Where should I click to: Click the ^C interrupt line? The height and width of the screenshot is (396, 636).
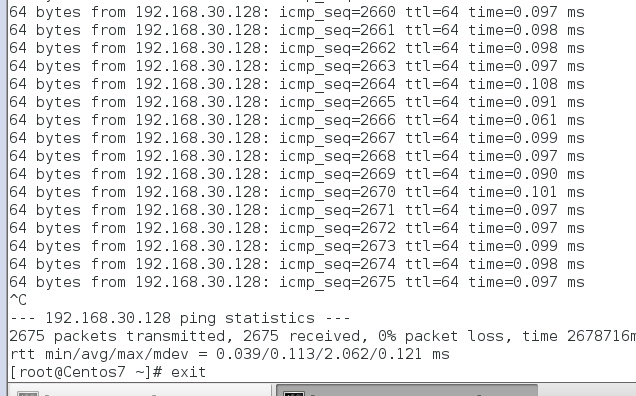18,300
